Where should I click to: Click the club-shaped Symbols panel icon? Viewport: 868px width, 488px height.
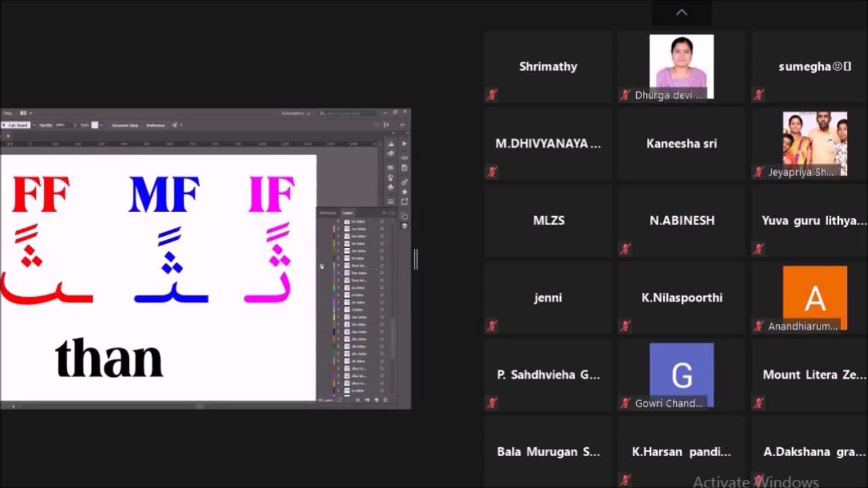(x=391, y=188)
